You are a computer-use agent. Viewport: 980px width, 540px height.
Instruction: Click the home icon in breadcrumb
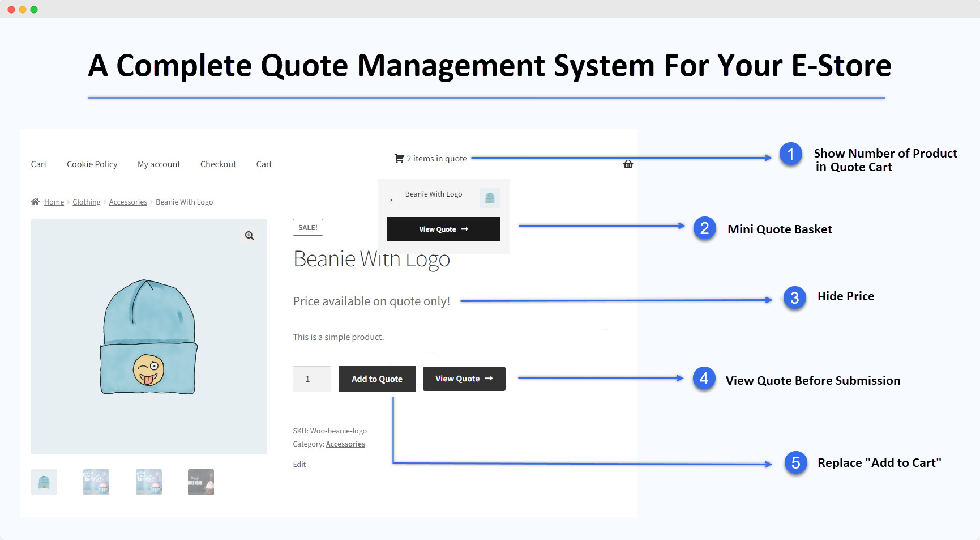(x=36, y=202)
